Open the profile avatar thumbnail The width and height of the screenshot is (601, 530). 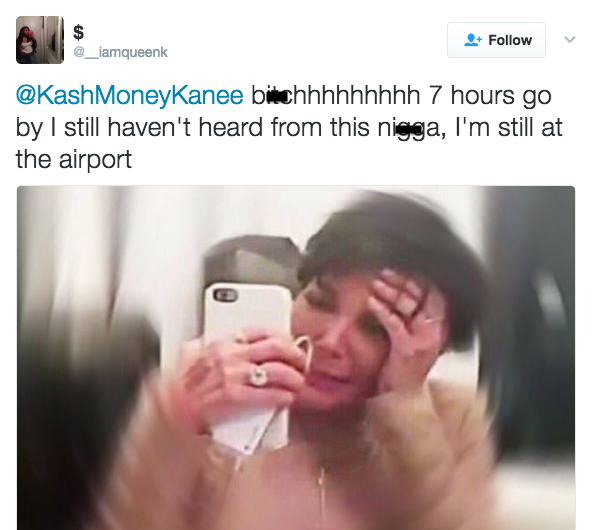point(40,40)
